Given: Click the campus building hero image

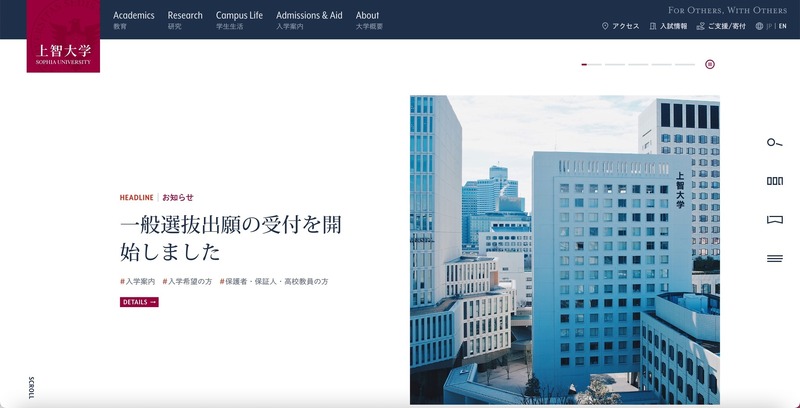Looking at the screenshot, I should 564,250.
